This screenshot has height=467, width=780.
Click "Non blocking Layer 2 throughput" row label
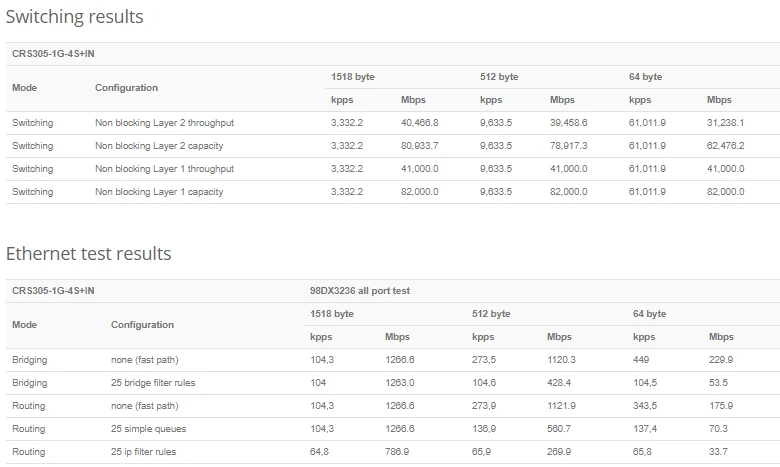click(x=164, y=123)
